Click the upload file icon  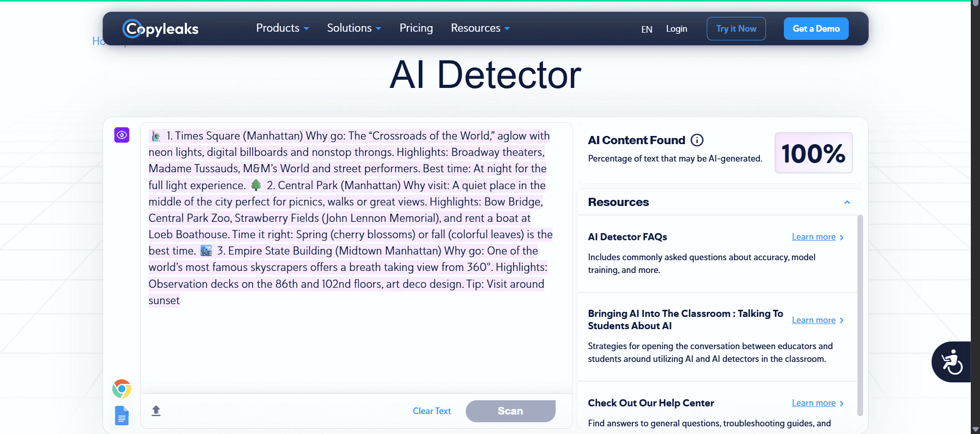pyautogui.click(x=156, y=410)
